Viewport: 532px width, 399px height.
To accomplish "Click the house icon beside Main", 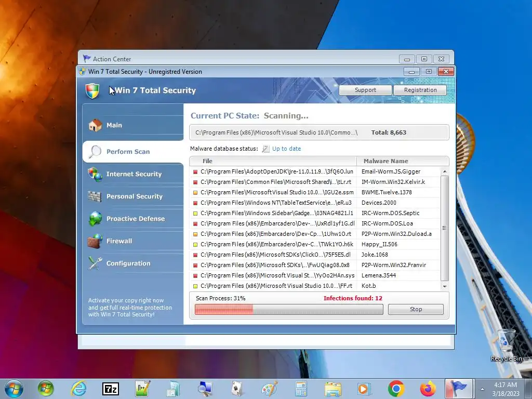I will tap(95, 125).
